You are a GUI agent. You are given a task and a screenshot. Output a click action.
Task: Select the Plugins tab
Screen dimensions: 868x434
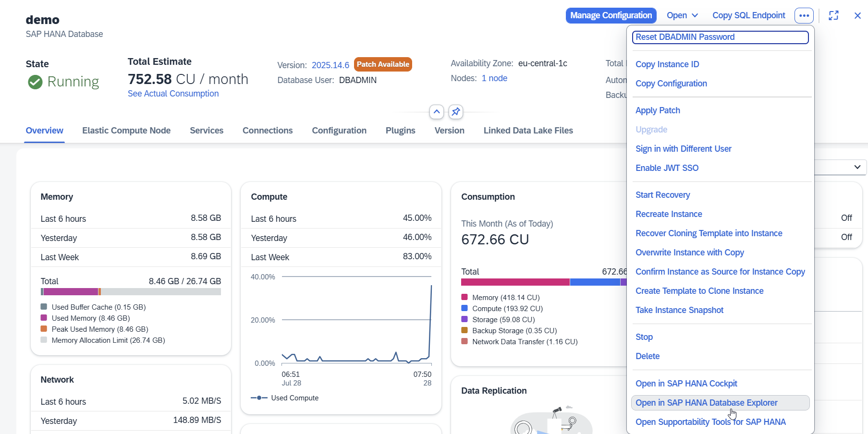[401, 131]
